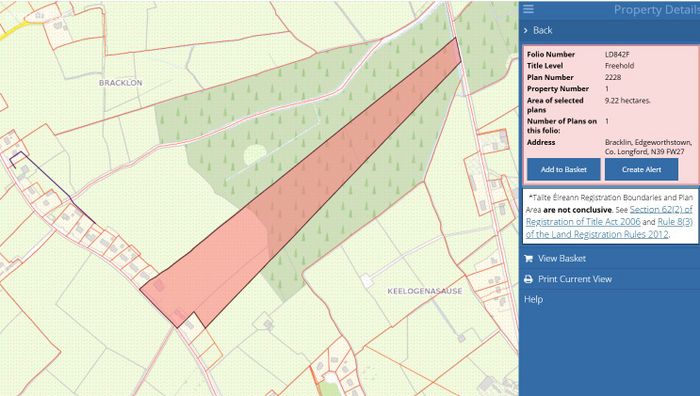Click the Back chevron arrow

coord(526,30)
